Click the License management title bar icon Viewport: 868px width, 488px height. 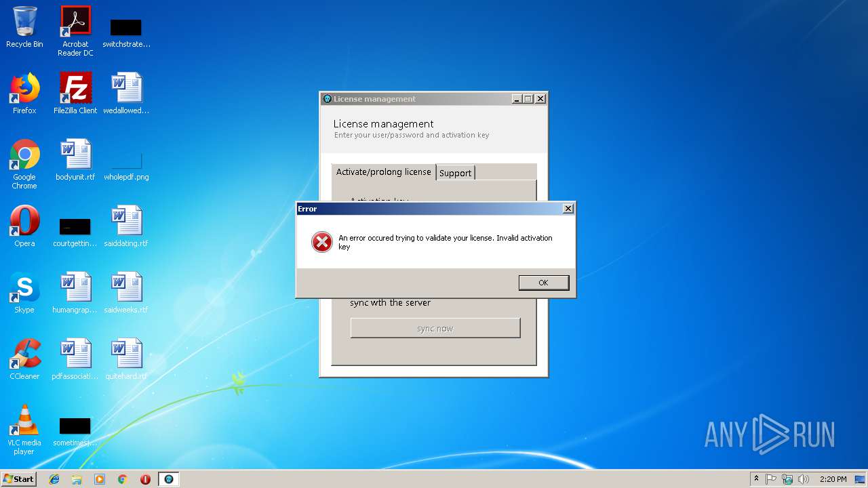328,99
